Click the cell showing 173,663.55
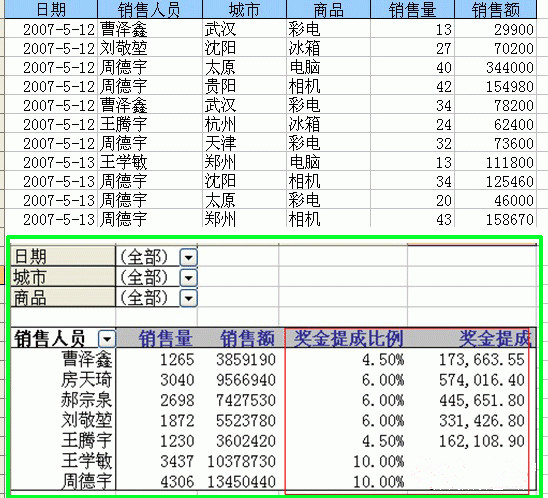Screen dimensions: 548x498 482,360
